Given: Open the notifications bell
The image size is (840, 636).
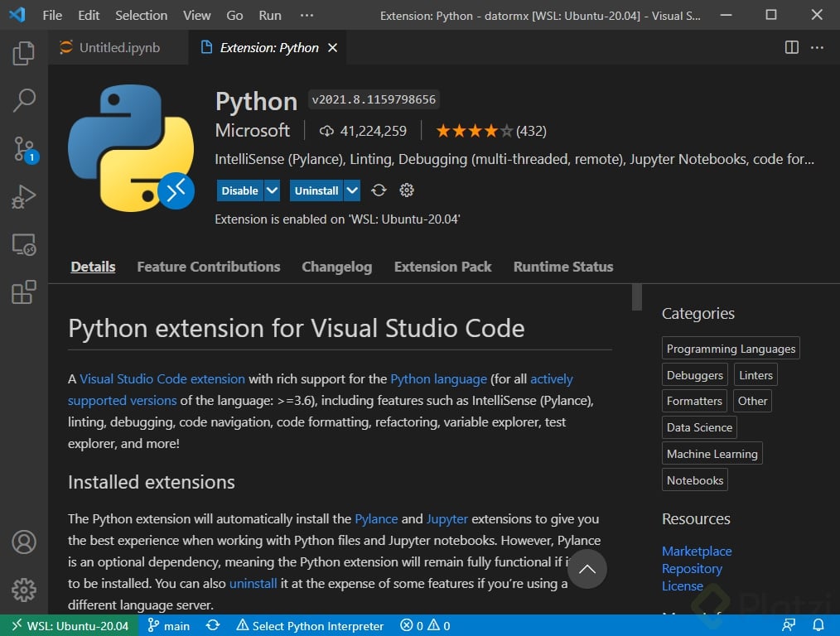Looking at the screenshot, I should coord(818,625).
